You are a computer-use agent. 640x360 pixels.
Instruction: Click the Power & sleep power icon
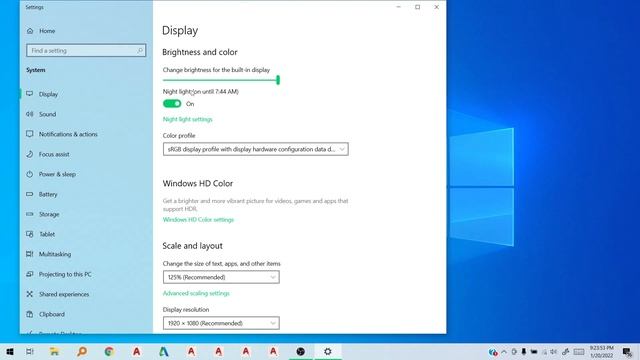(x=30, y=174)
